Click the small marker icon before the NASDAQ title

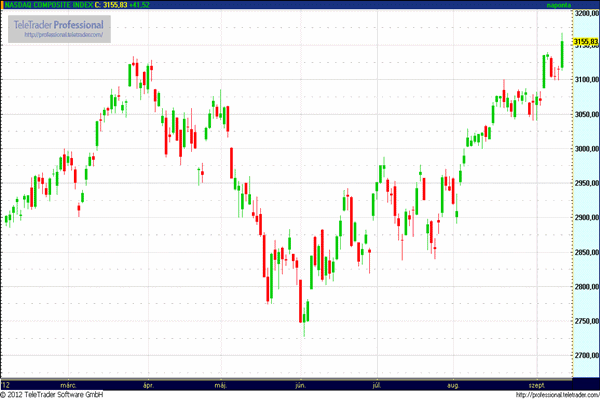pyautogui.click(x=4, y=5)
